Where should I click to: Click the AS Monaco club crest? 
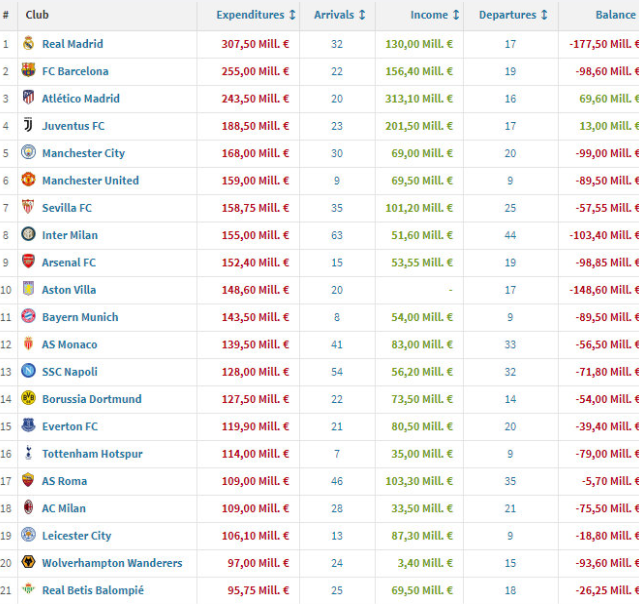[x=28, y=343]
